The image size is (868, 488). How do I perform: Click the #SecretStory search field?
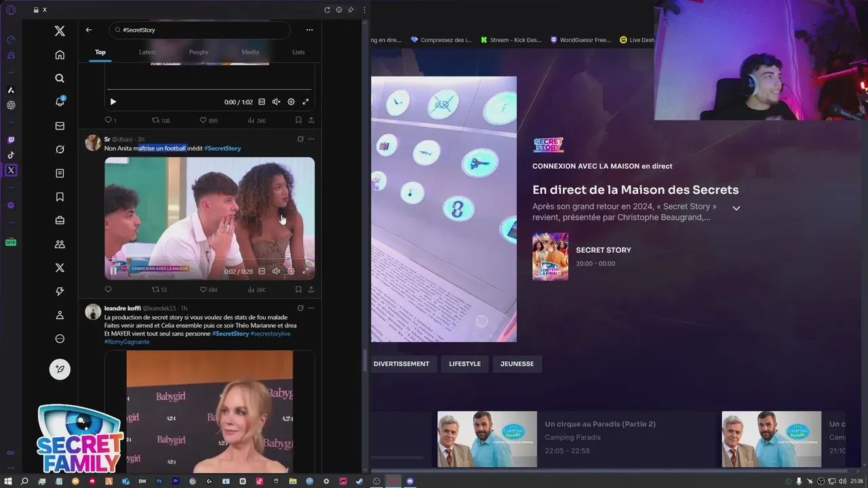click(x=199, y=30)
